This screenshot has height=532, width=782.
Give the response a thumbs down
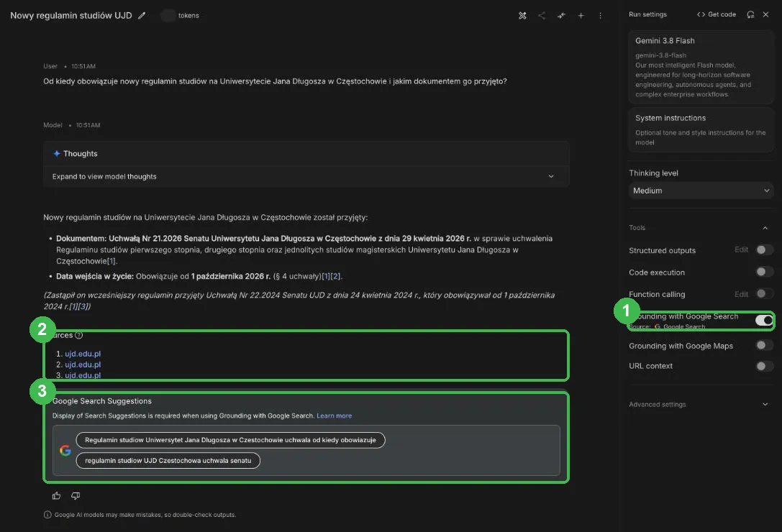pyautogui.click(x=76, y=495)
